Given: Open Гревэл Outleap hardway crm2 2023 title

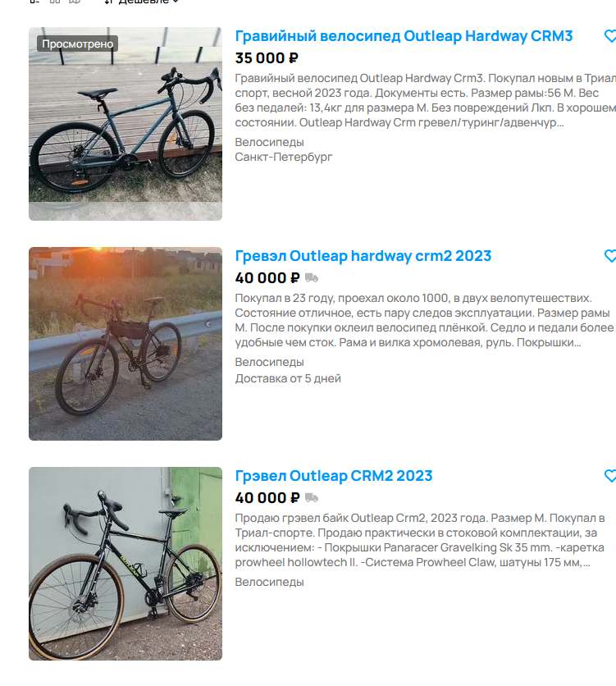Looking at the screenshot, I should click(x=363, y=256).
